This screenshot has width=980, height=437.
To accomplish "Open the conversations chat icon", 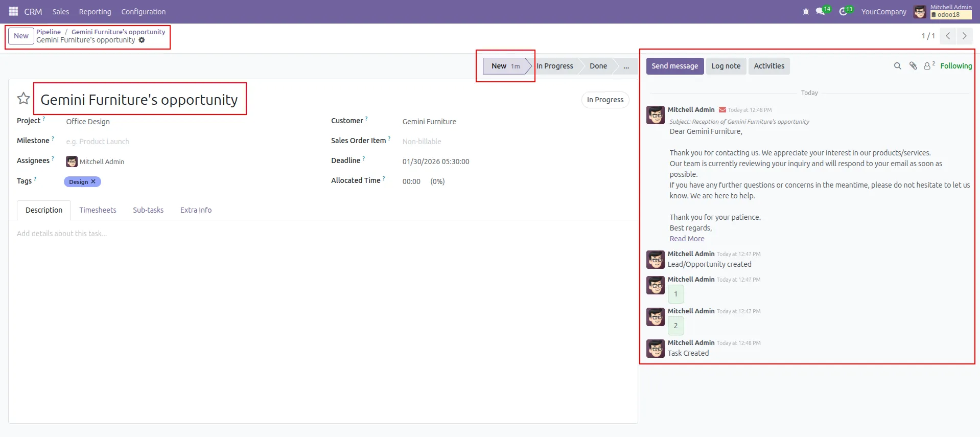I will click(x=821, y=12).
